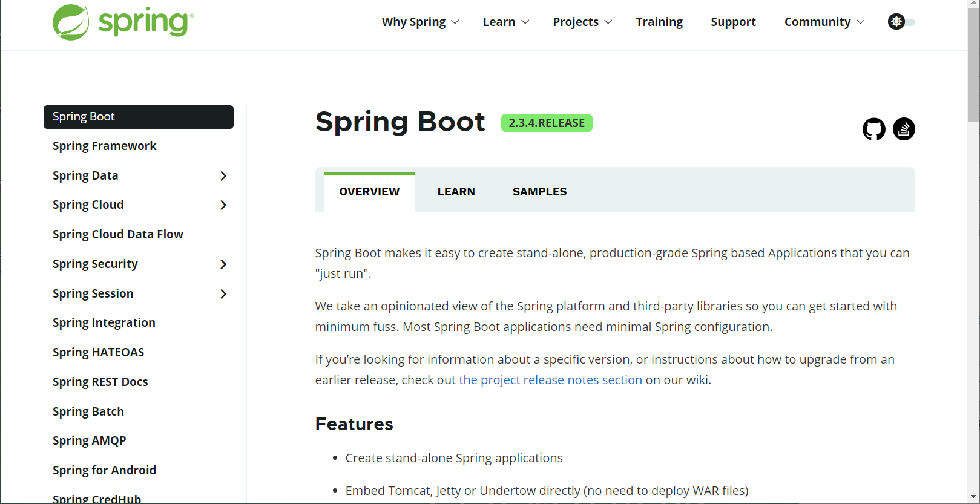
Task: Click the page's vertical scrollbar thumb
Action: coord(973,65)
